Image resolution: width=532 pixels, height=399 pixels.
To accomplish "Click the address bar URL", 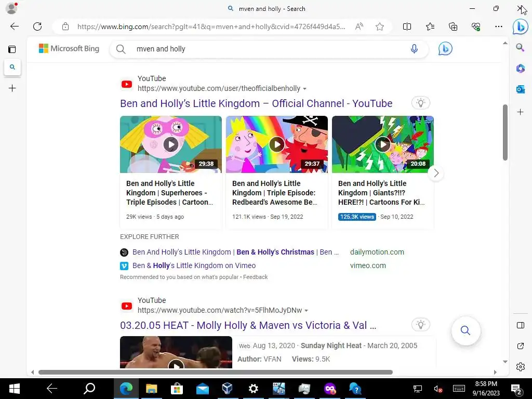I will (211, 26).
